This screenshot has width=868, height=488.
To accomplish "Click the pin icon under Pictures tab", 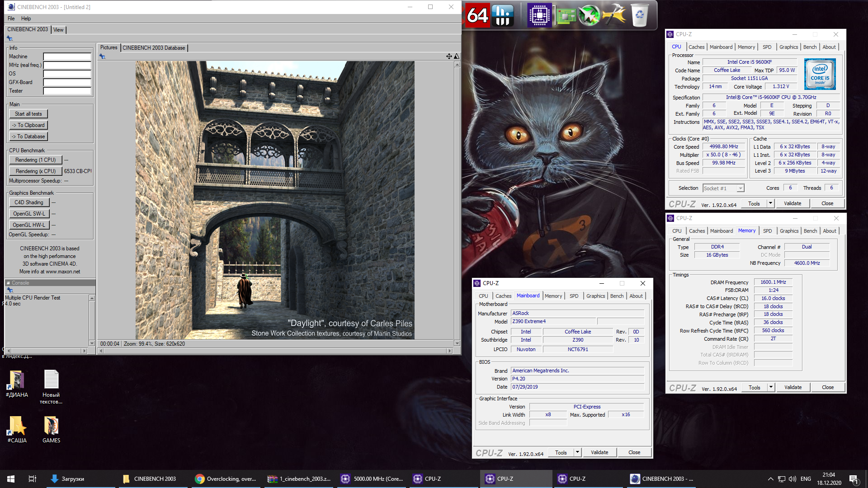I will (x=103, y=56).
